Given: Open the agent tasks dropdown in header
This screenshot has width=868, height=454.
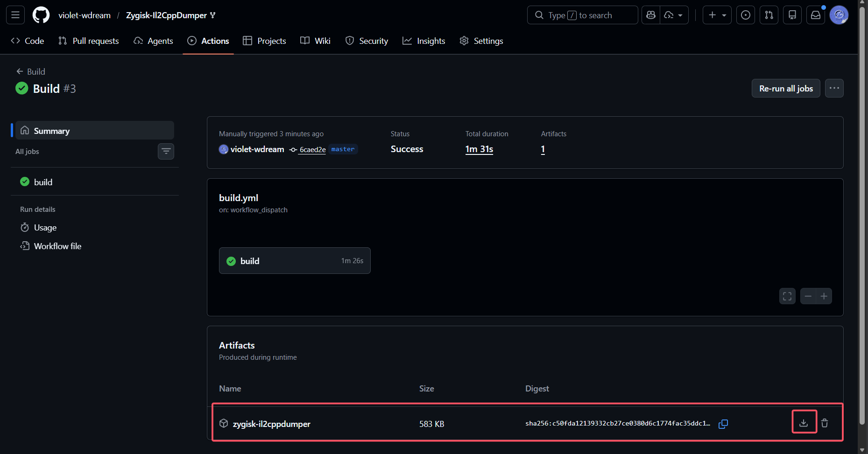Looking at the screenshot, I should [x=674, y=15].
